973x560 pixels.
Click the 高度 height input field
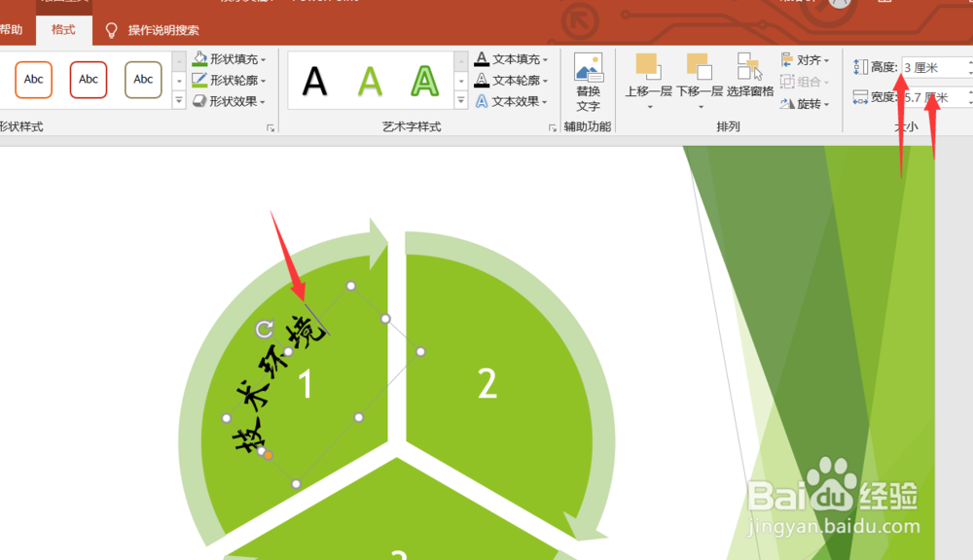[x=935, y=67]
